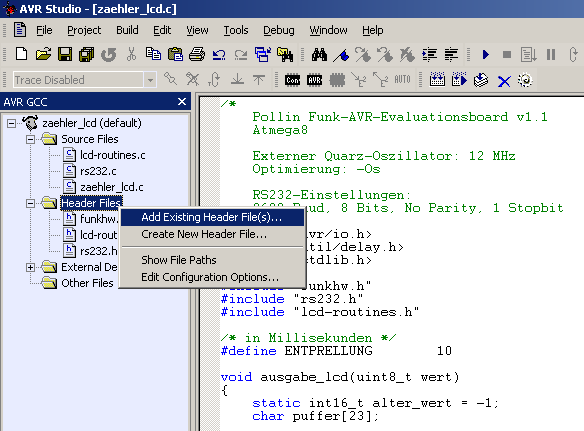The image size is (584, 431).
Task: Click the AUTO step toolbar icon
Action: (x=402, y=79)
